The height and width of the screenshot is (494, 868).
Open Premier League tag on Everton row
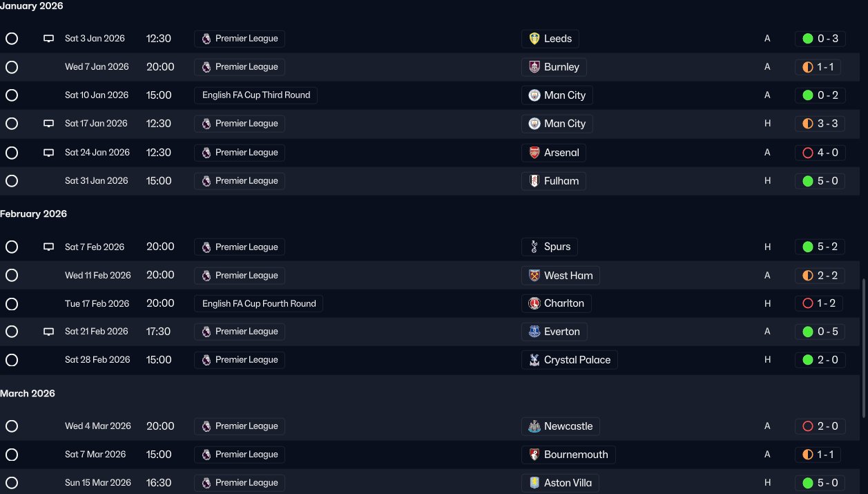click(240, 332)
